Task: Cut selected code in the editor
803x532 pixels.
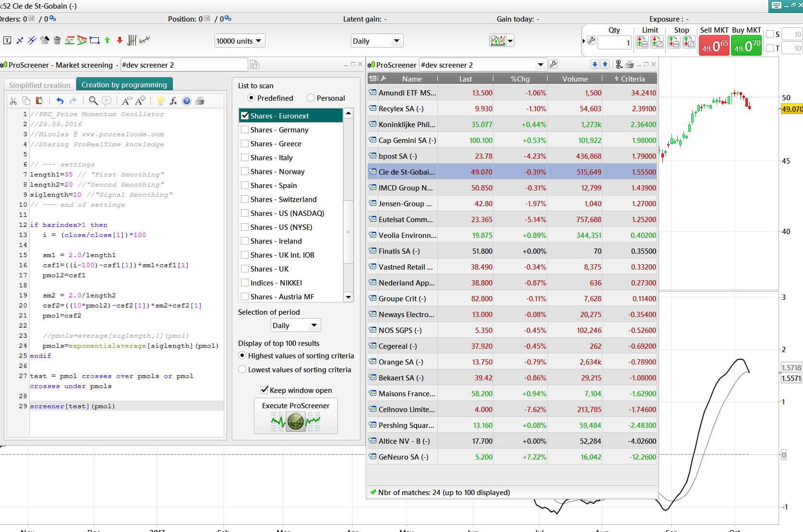Action: pos(13,101)
